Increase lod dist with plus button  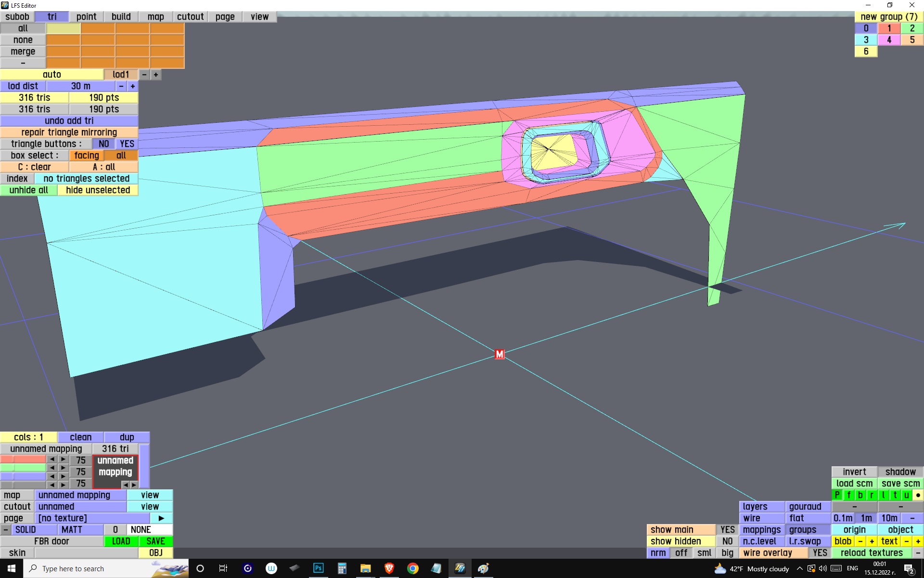point(132,86)
